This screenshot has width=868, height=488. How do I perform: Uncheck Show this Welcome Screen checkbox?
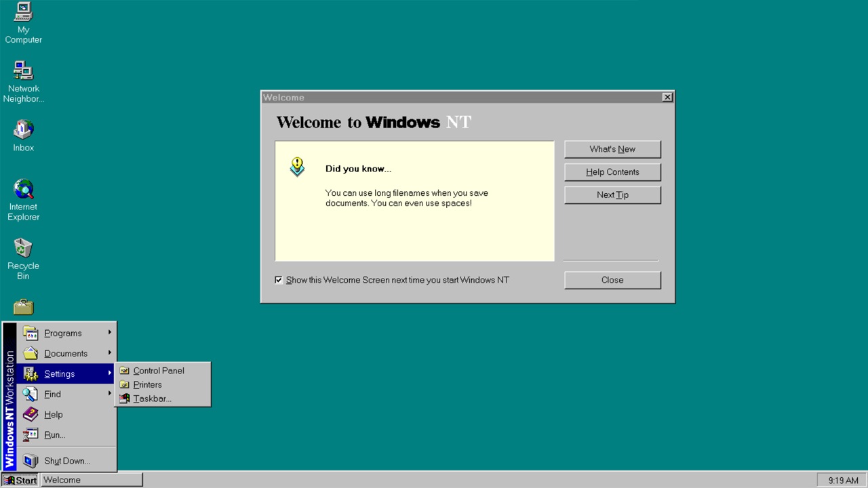(279, 280)
